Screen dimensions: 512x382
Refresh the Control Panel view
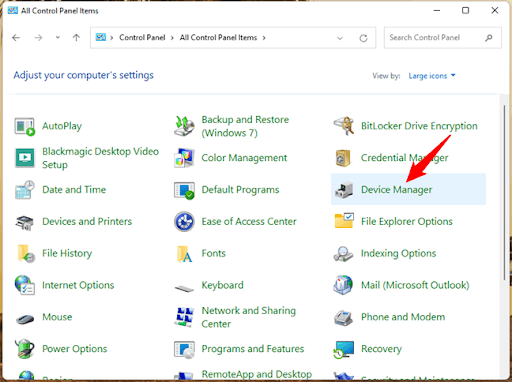363,38
